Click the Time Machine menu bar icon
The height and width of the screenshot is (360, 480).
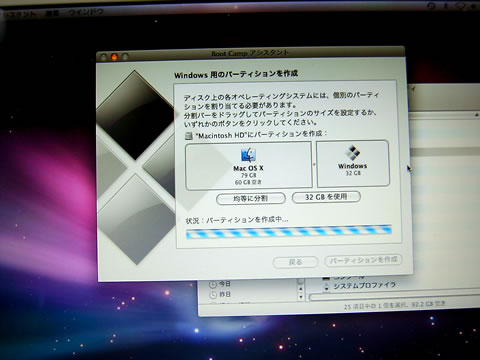(432, 6)
